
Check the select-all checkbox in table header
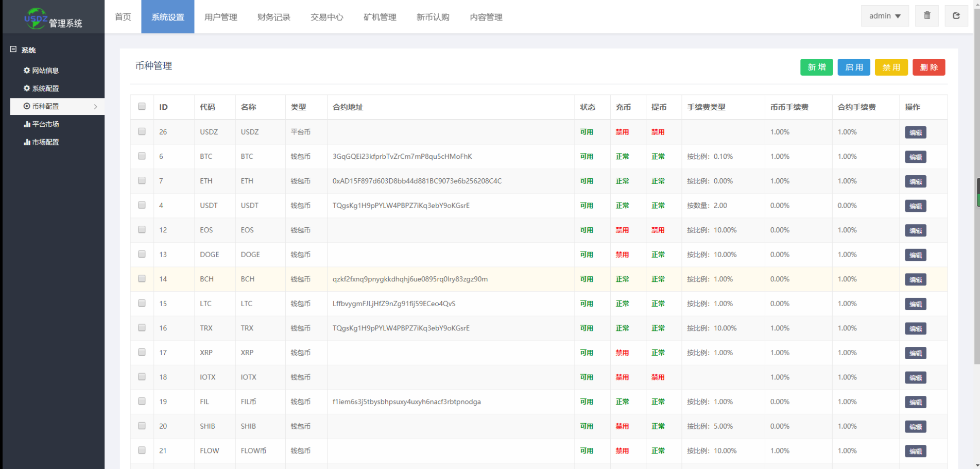[142, 106]
